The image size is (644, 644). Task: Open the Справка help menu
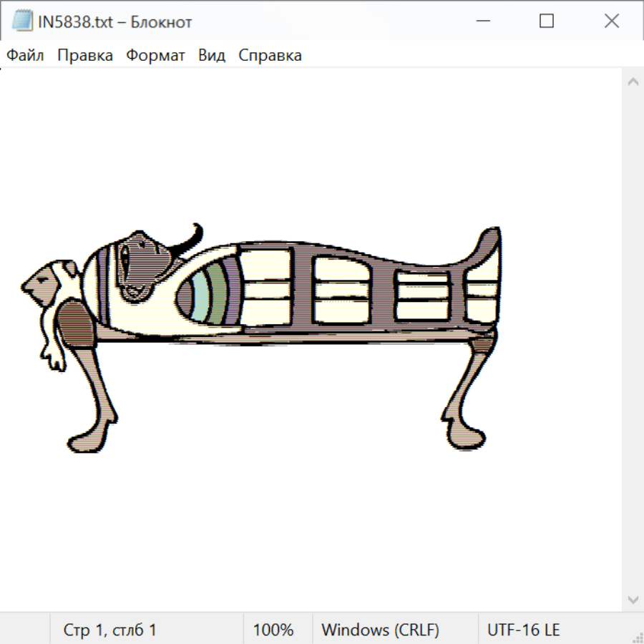tap(270, 56)
